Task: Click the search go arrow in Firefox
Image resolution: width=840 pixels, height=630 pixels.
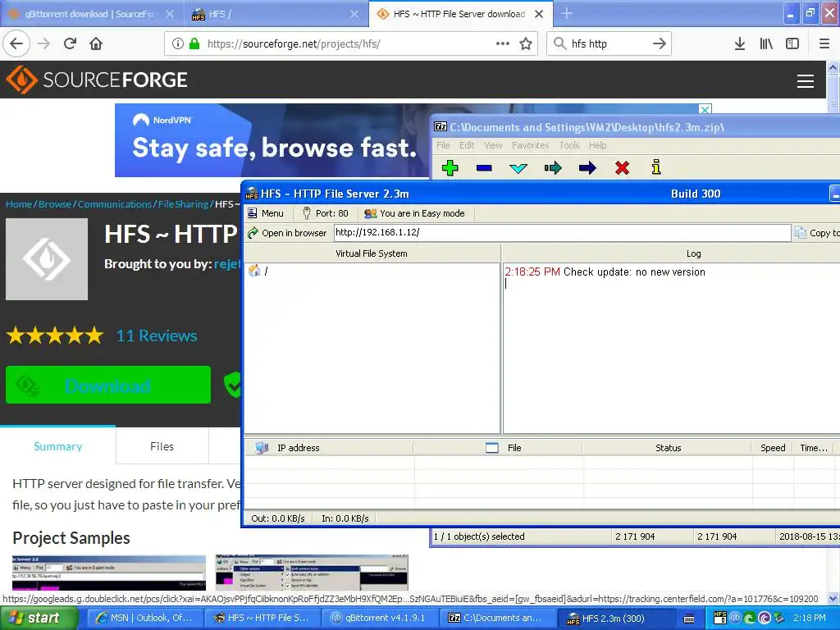Action: (x=660, y=43)
